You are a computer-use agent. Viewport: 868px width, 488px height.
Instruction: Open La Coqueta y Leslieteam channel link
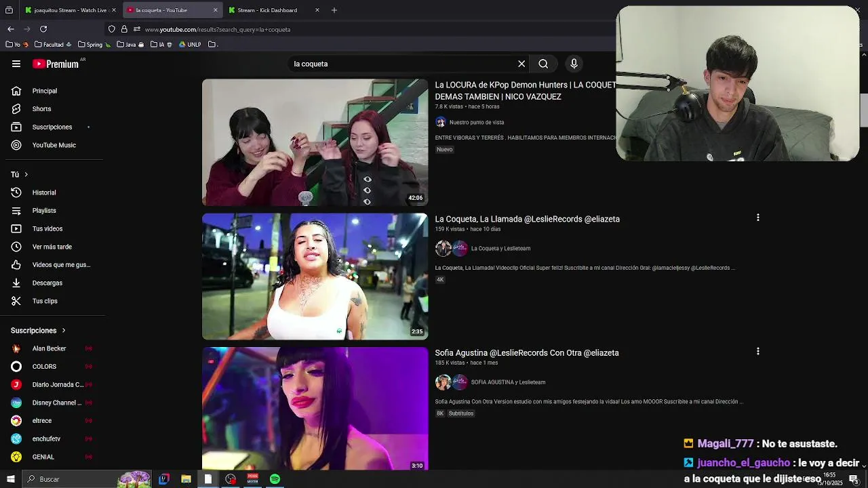(500, 249)
